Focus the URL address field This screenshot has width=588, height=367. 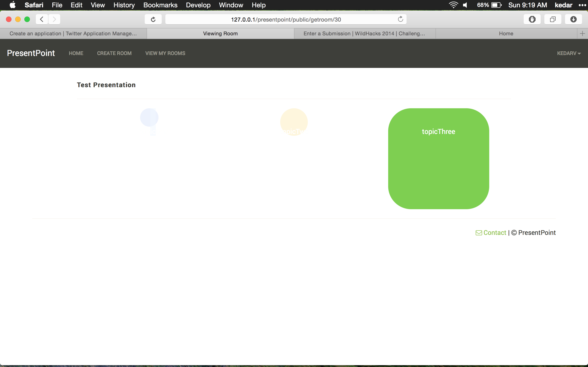click(286, 19)
